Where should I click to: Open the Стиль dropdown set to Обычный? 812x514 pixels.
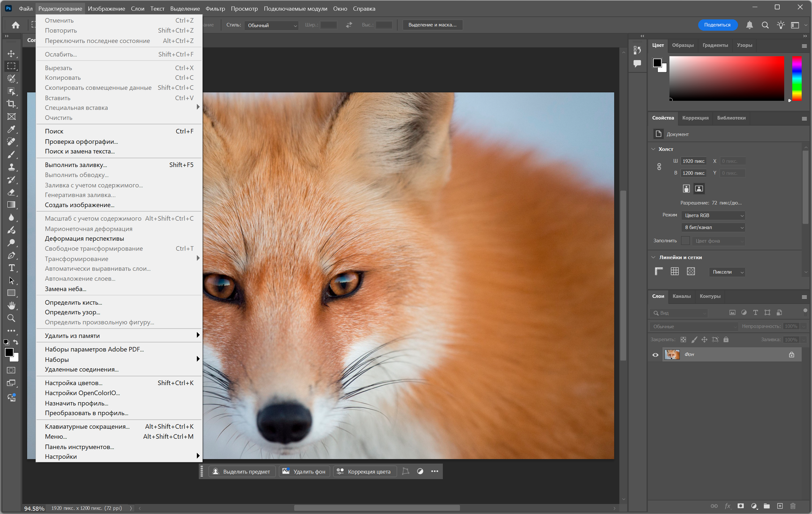(272, 25)
